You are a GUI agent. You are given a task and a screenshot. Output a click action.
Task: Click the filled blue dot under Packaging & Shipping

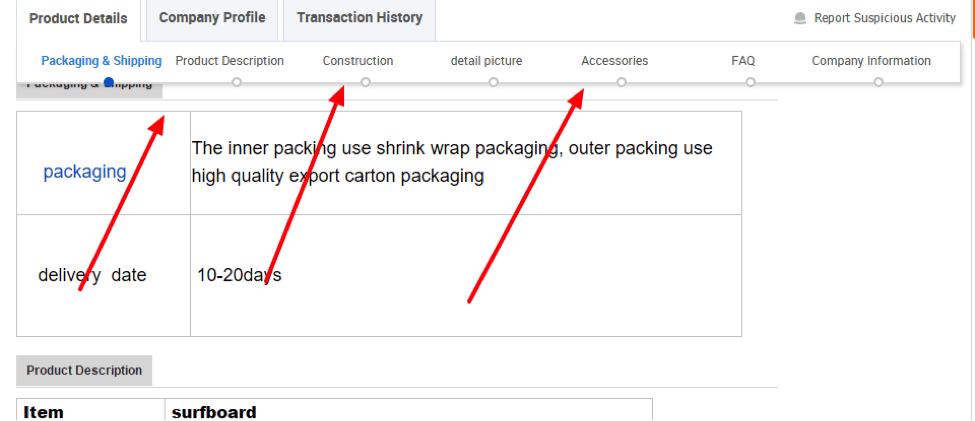tap(109, 82)
